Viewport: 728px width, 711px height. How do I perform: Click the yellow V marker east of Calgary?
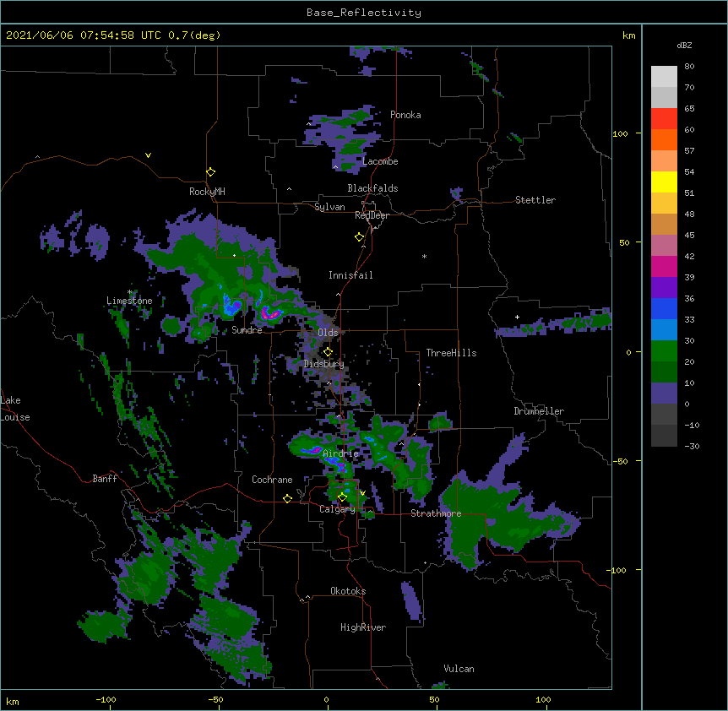click(362, 492)
